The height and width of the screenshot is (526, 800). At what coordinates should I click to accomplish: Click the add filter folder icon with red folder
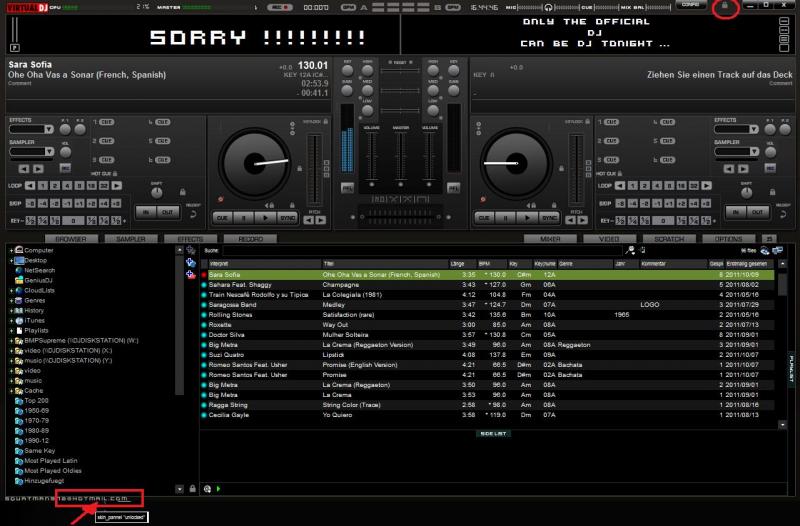point(191,274)
